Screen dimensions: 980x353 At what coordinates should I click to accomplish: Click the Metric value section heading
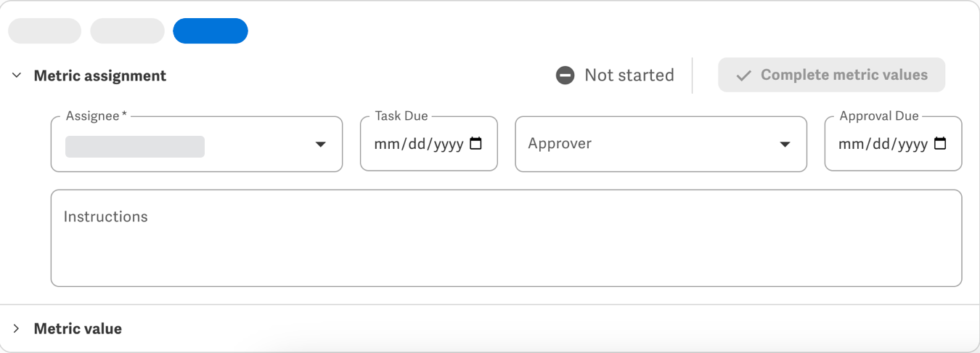(78, 329)
